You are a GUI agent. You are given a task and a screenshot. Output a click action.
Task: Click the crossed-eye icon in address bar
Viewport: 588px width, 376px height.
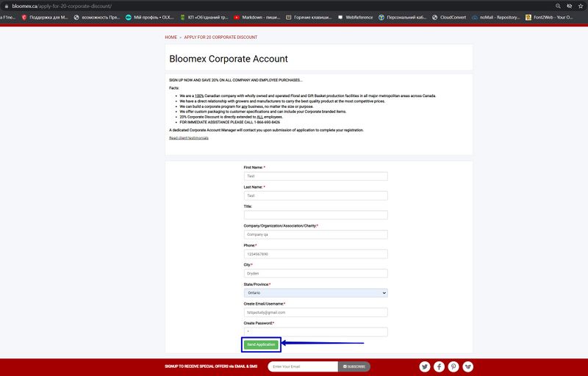[x=569, y=6]
